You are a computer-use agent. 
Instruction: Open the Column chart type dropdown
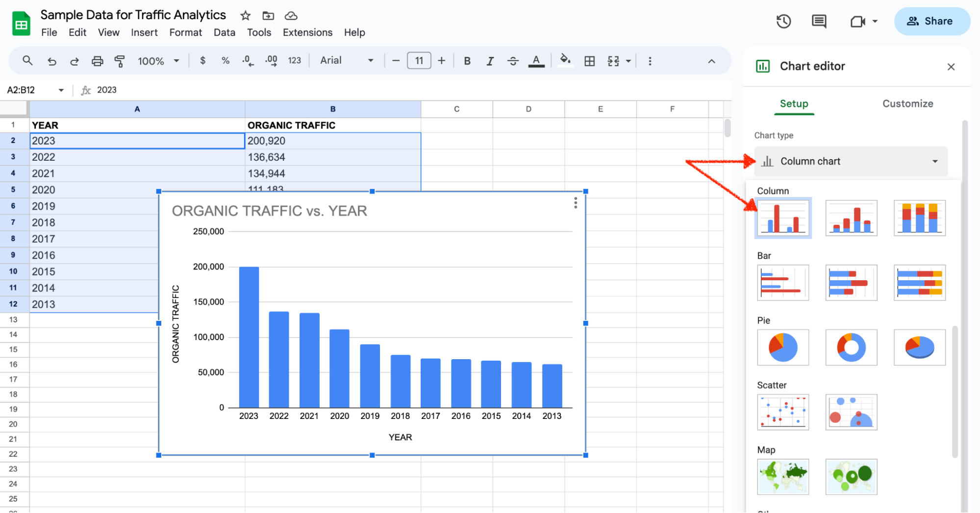(852, 161)
